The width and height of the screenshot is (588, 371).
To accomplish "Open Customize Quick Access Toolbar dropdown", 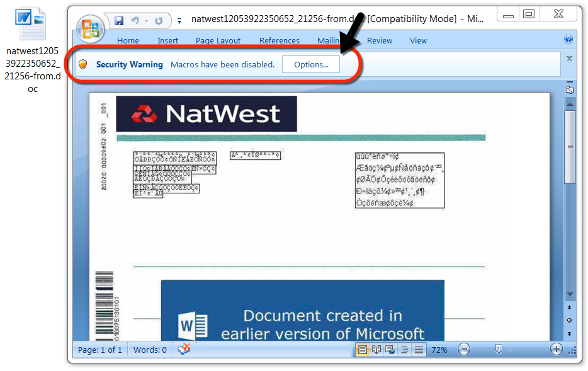I will coord(179,21).
